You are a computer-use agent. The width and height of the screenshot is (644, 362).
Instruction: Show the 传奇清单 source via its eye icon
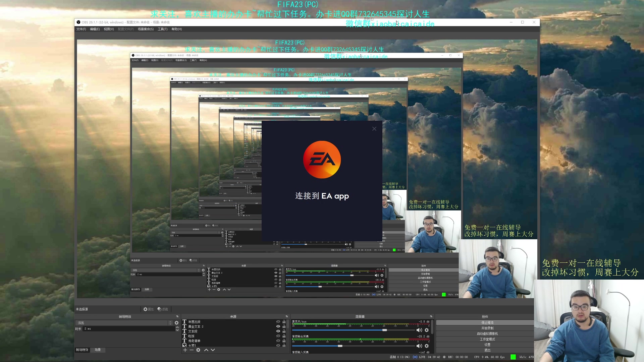point(278,341)
